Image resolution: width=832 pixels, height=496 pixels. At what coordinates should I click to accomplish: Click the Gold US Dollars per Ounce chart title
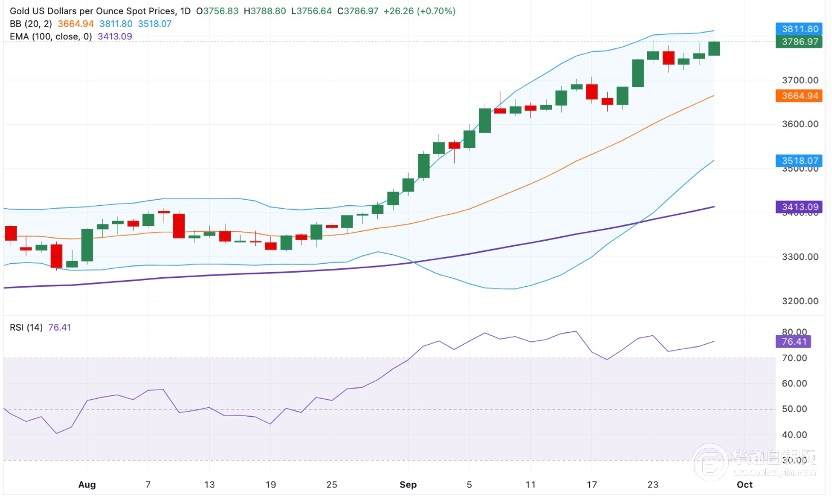coord(83,10)
